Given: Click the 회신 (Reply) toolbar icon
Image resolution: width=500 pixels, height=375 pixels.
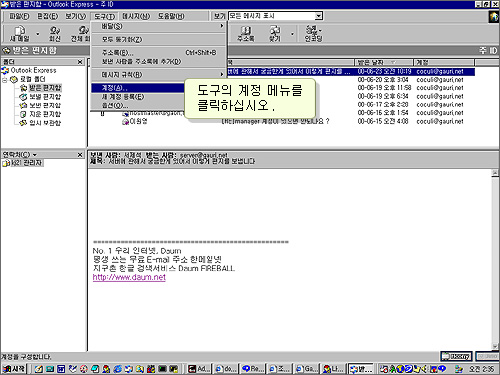Looking at the screenshot, I should coord(55,34).
